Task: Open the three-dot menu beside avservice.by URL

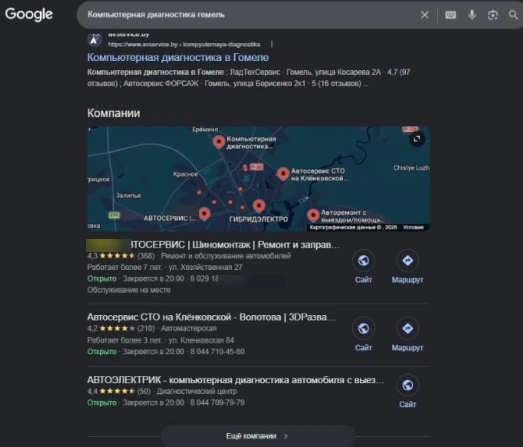Action: (272, 44)
